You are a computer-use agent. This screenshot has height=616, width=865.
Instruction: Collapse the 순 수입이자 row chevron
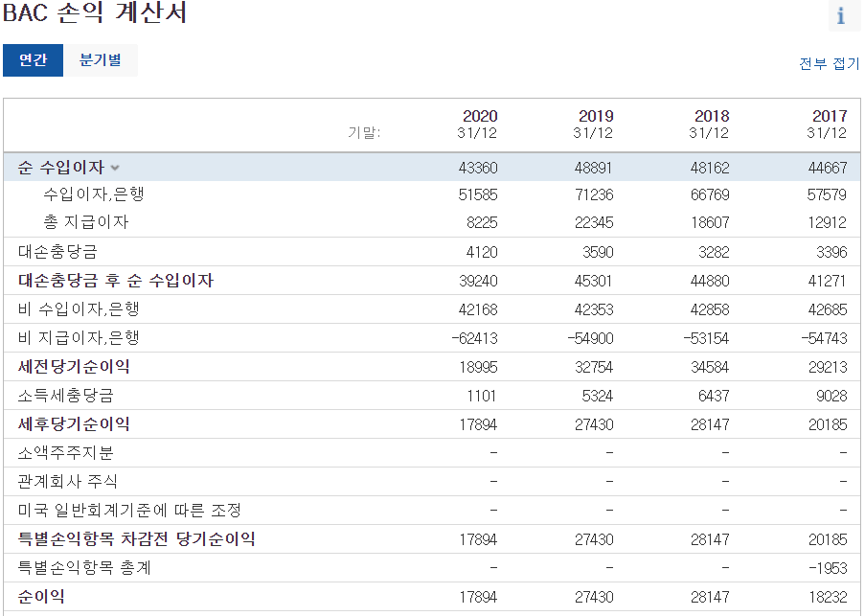(115, 168)
